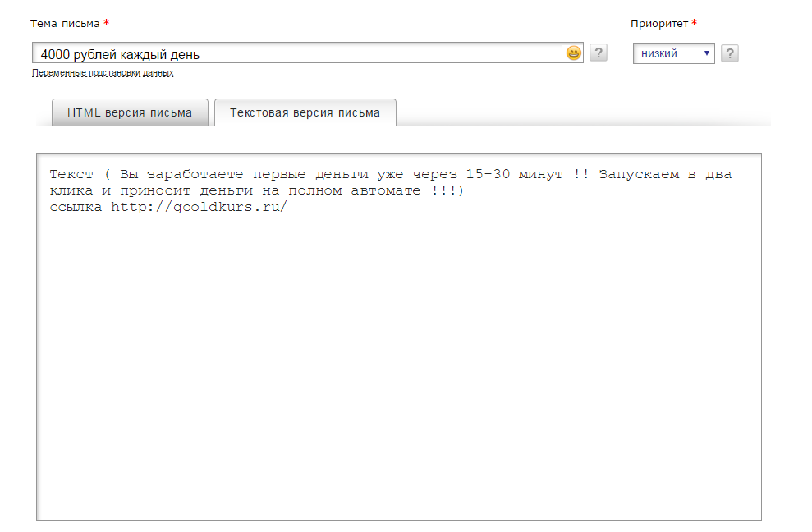This screenshot has width=812, height=532.
Task: Focus the subject field '4000 рублей каждый день'
Action: coord(308,53)
